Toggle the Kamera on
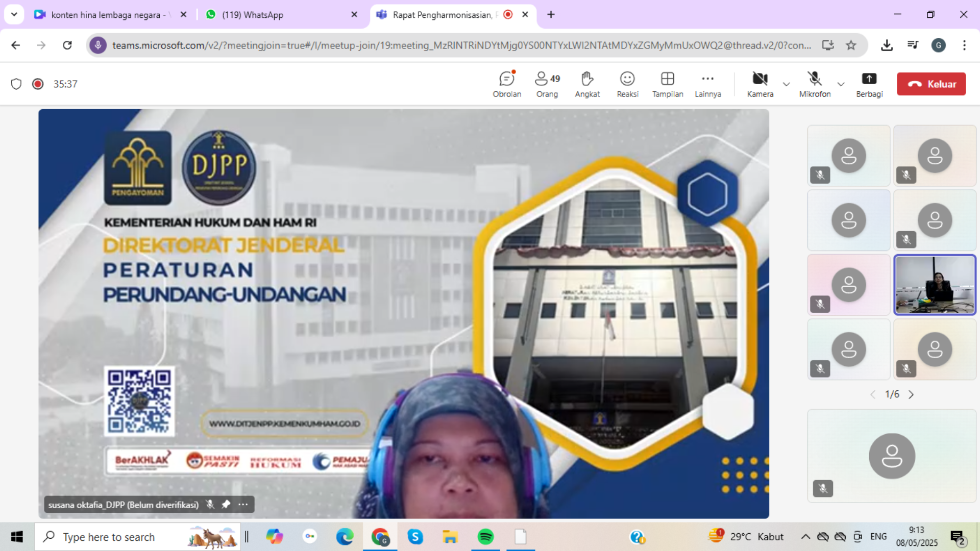Image resolution: width=980 pixels, height=551 pixels. pos(760,84)
